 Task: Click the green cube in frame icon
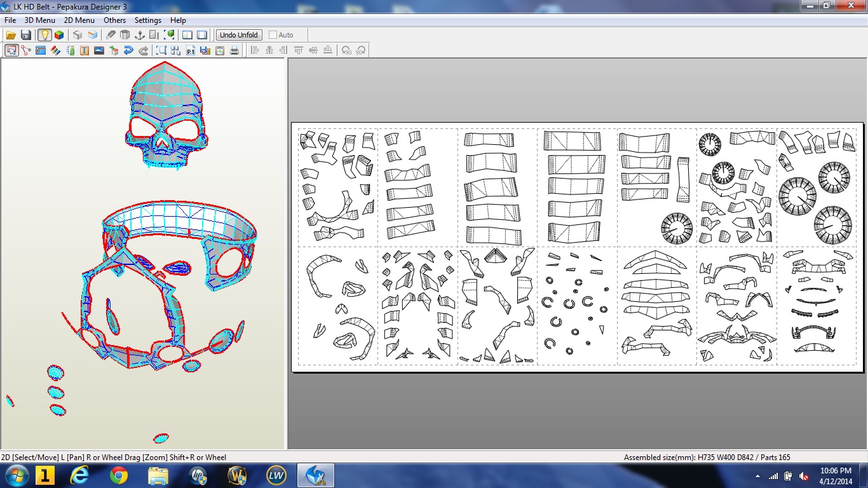[x=170, y=35]
